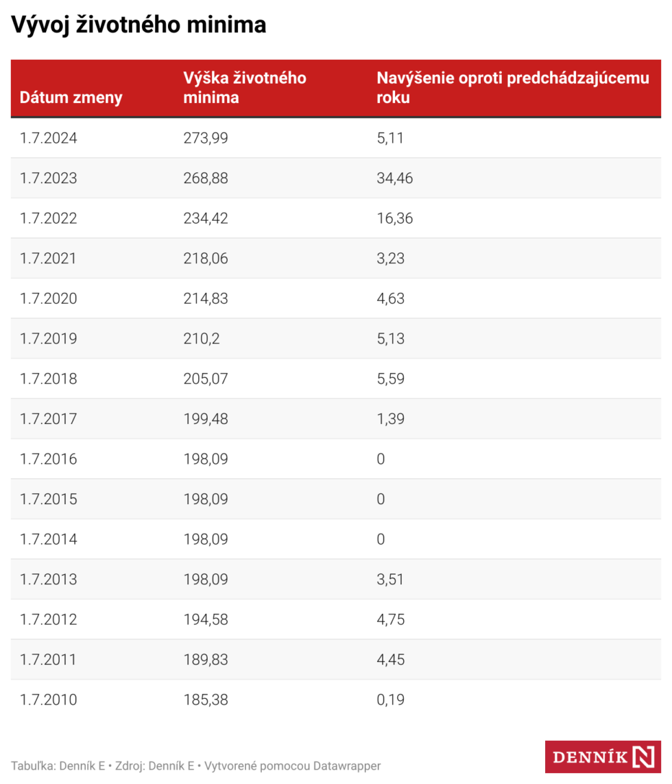Click the value 194,58

pyautogui.click(x=206, y=619)
